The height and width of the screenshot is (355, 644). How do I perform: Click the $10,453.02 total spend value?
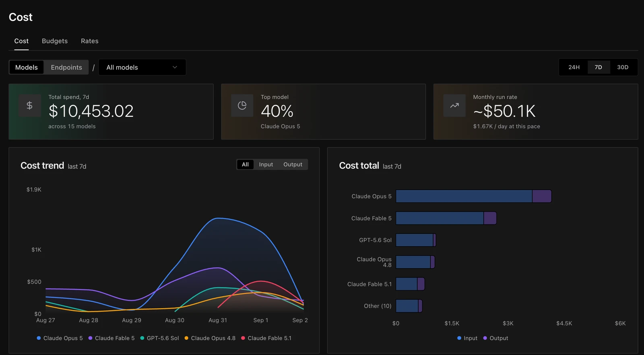[91, 111]
